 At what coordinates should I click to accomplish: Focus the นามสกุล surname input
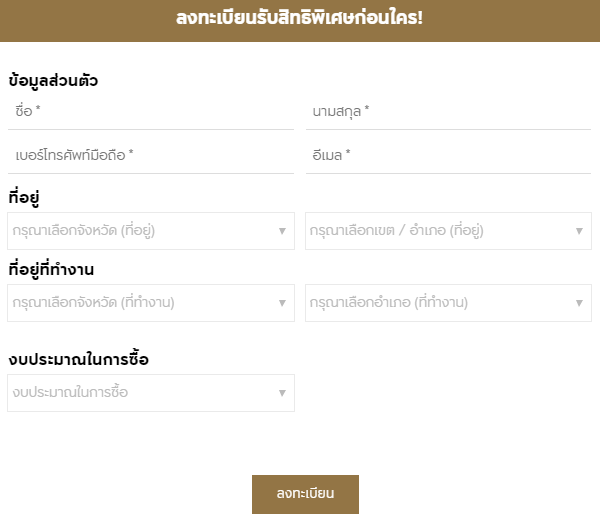(x=448, y=111)
